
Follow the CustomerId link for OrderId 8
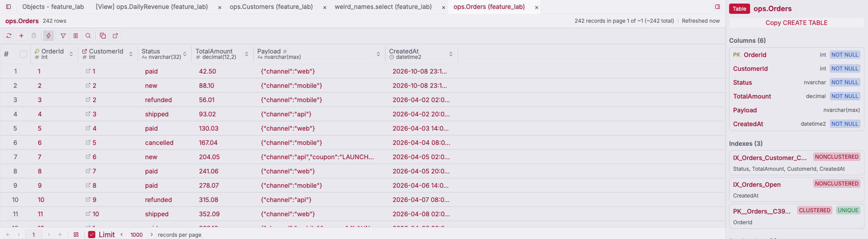click(88, 171)
